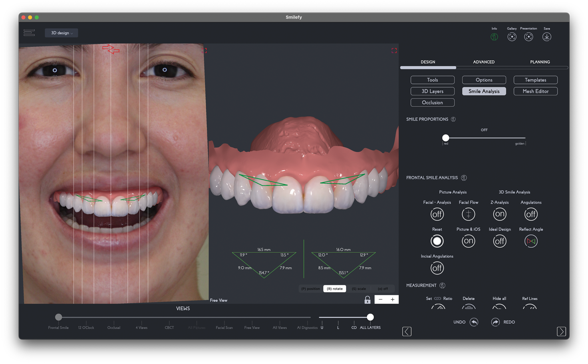Click the Ref Lines measurement icon
Viewport: 588px width, 364px height.
coord(530,307)
